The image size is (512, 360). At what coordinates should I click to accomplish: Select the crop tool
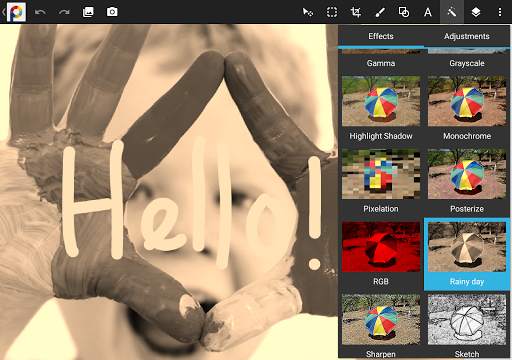[356, 12]
